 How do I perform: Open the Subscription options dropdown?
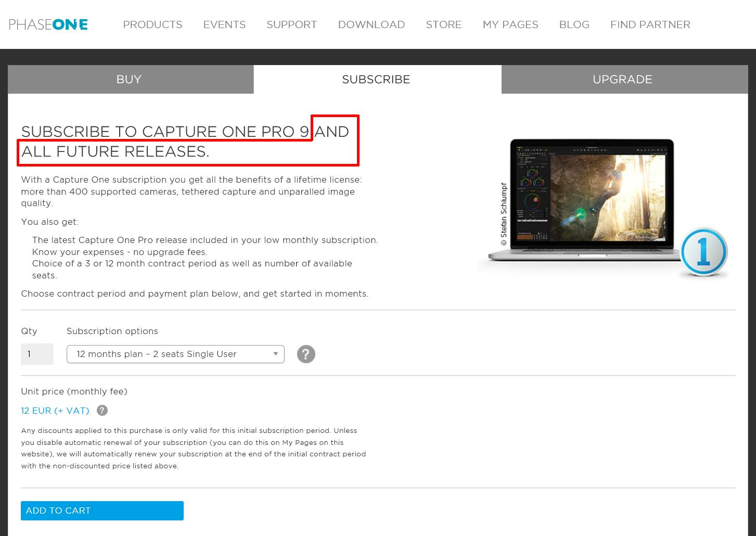[x=175, y=354]
